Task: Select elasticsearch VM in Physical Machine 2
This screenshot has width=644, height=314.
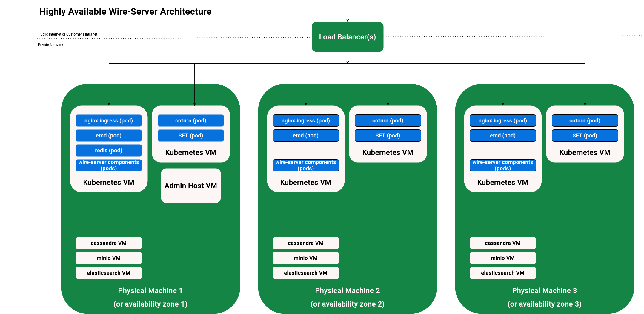Action: 306,273
